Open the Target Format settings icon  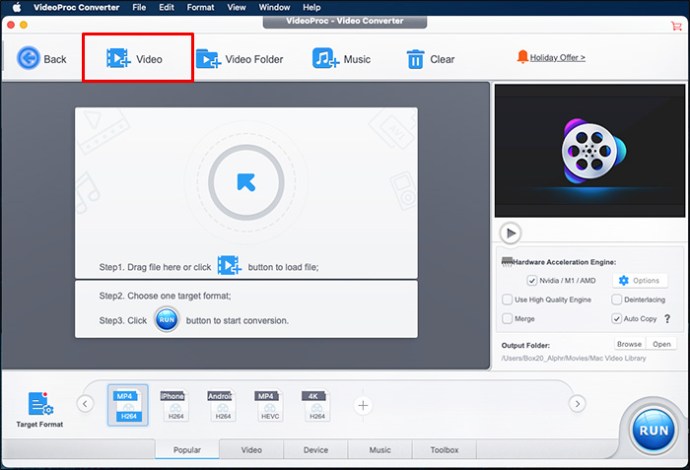(x=39, y=404)
